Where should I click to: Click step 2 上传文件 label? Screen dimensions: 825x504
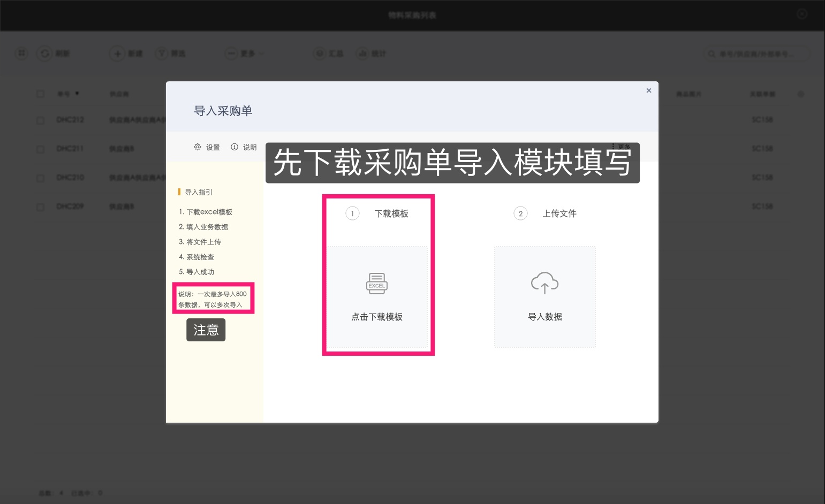[x=559, y=213]
